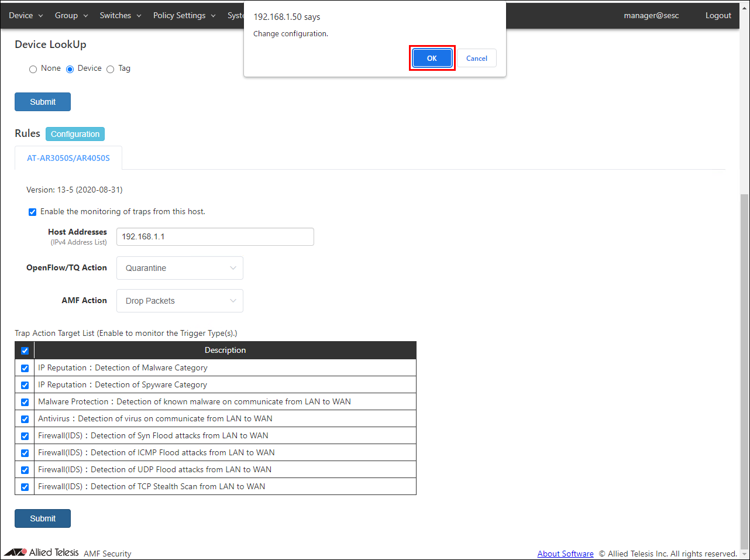Open the Switches navigation menu
The height and width of the screenshot is (560, 750).
(x=120, y=15)
